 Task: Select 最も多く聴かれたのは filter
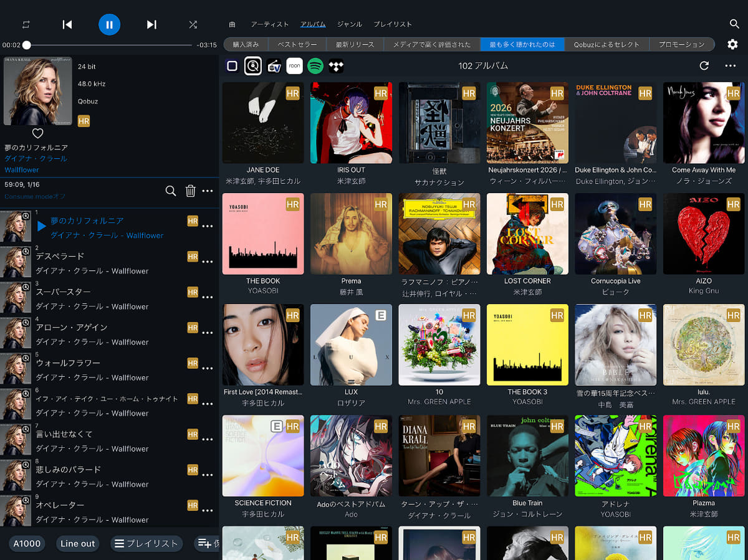click(x=522, y=44)
